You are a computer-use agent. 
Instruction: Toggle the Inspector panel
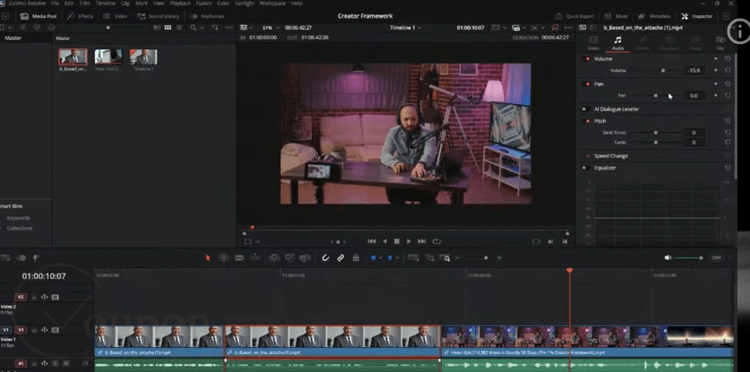(697, 16)
